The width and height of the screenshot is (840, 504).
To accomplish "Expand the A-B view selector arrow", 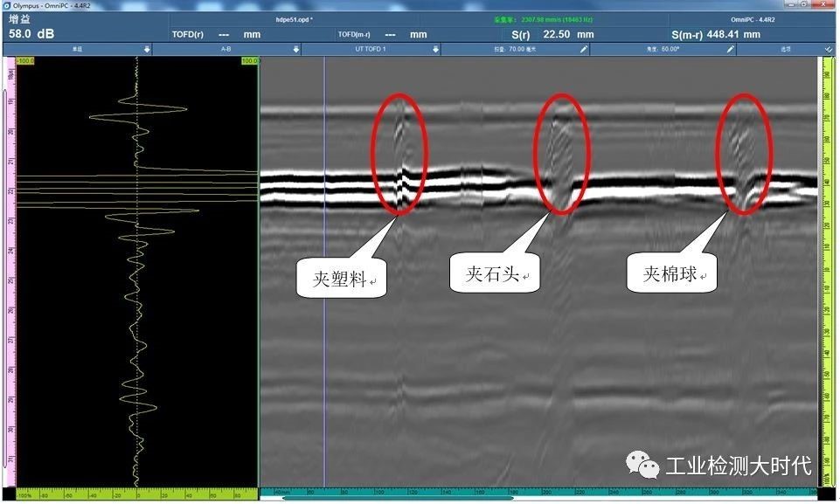I will (295, 49).
